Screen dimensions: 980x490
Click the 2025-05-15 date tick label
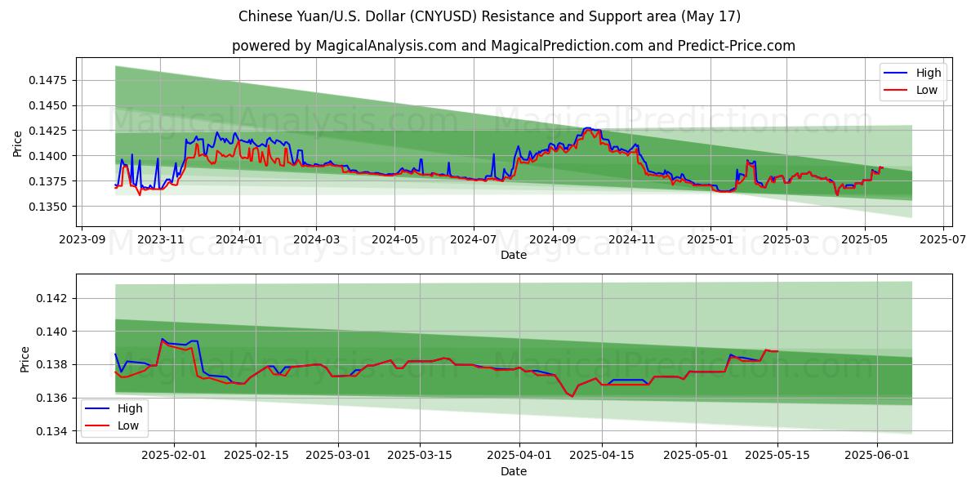777,457
